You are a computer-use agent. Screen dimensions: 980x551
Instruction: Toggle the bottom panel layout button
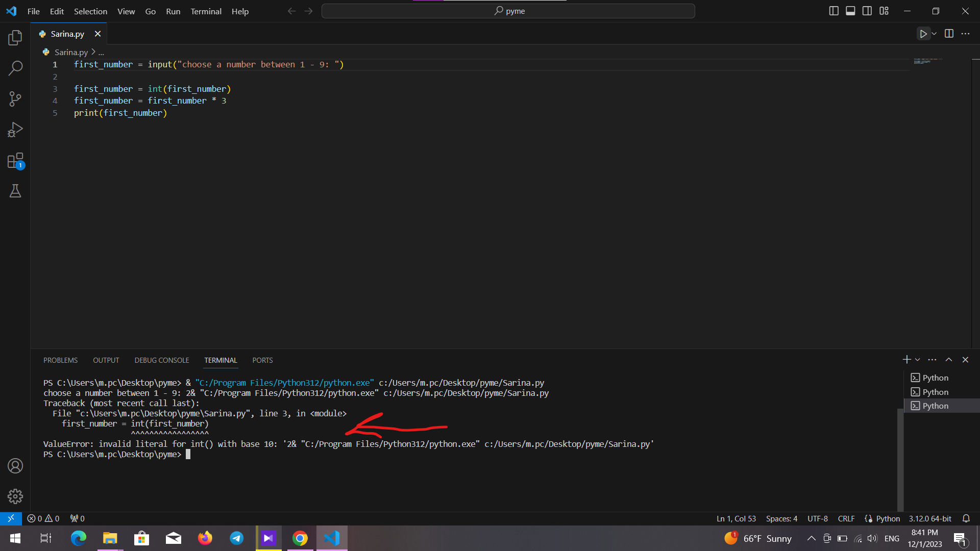pos(850,11)
